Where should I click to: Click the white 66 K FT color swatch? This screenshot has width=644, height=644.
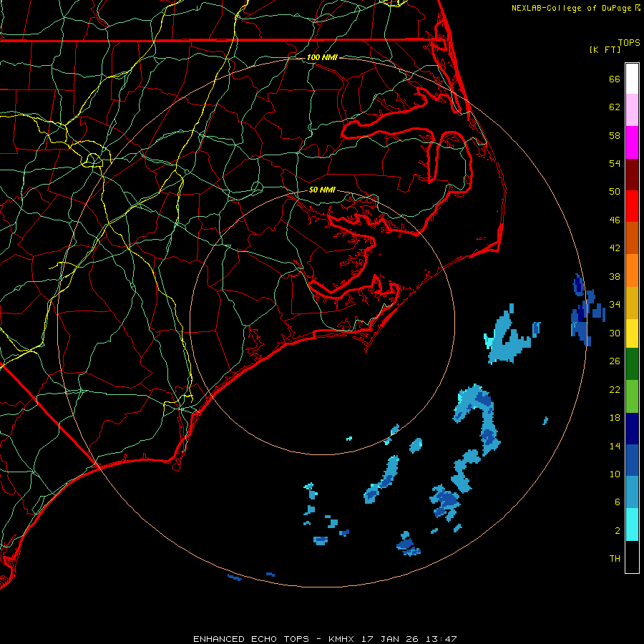click(632, 79)
